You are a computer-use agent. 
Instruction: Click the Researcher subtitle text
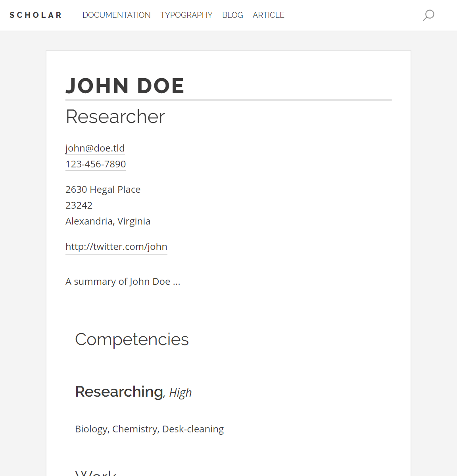click(115, 117)
